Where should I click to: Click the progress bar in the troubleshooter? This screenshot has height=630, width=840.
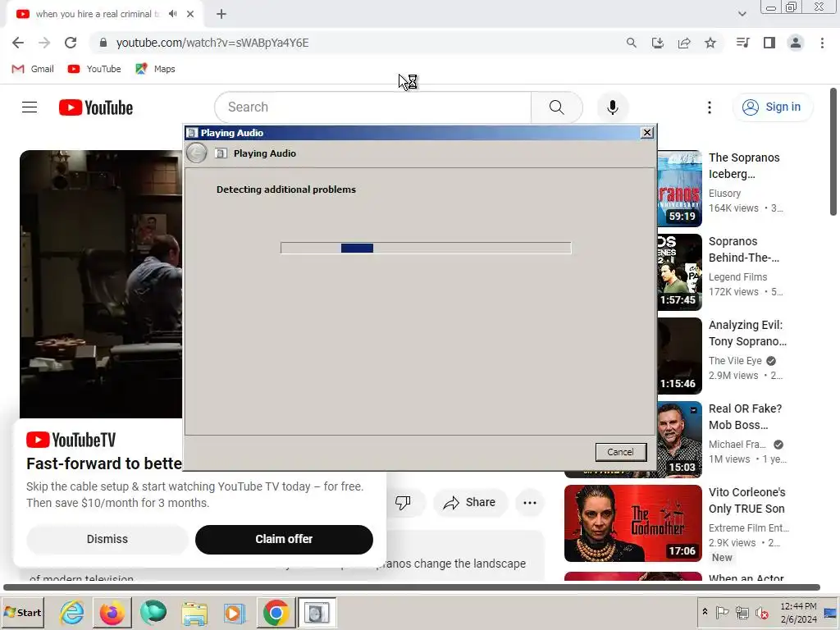[426, 248]
